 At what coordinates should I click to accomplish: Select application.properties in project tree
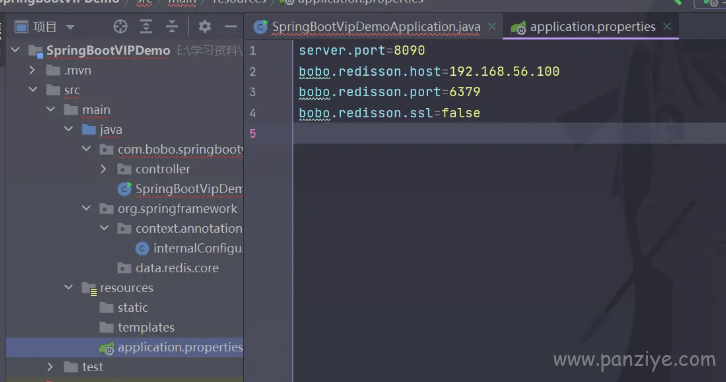(180, 347)
